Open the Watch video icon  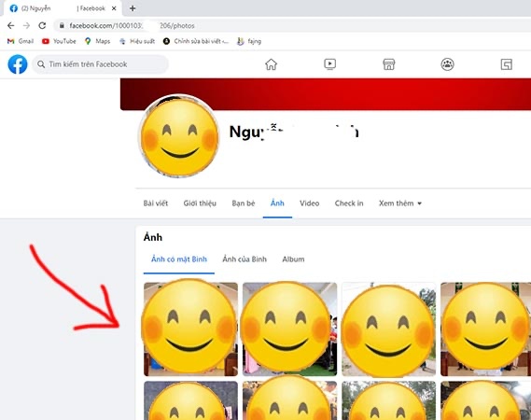(329, 64)
